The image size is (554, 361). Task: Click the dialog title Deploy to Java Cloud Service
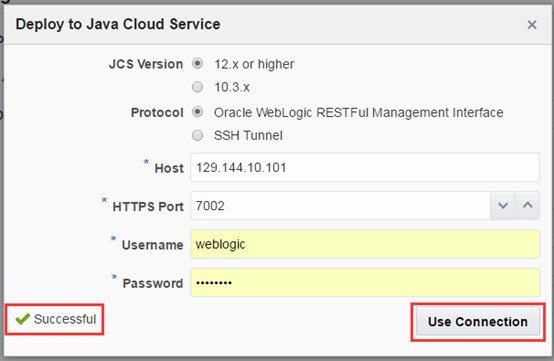click(118, 24)
